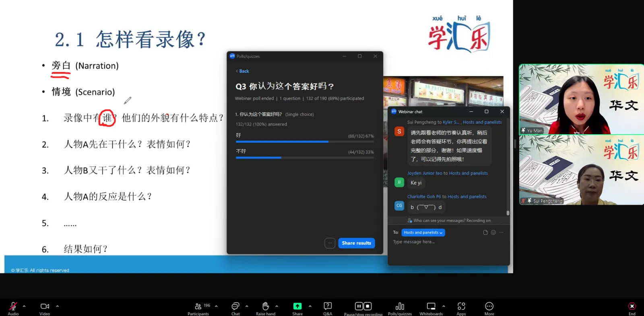Click the Raise hand icon
This screenshot has height=316, width=644.
266,306
